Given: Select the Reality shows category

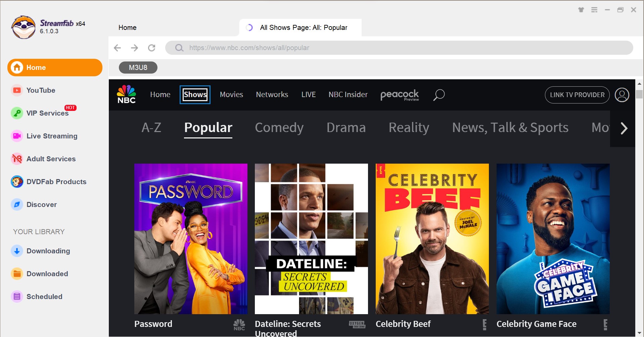Looking at the screenshot, I should 409,128.
